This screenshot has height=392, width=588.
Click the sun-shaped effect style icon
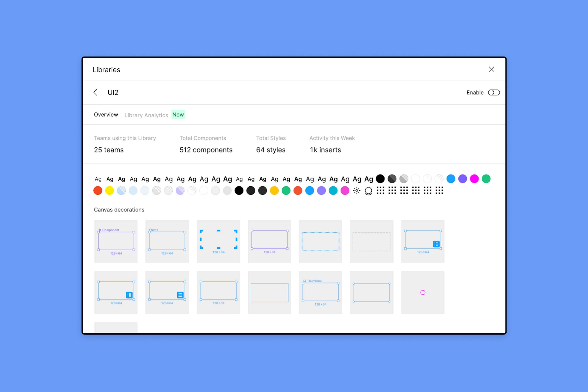[356, 191]
